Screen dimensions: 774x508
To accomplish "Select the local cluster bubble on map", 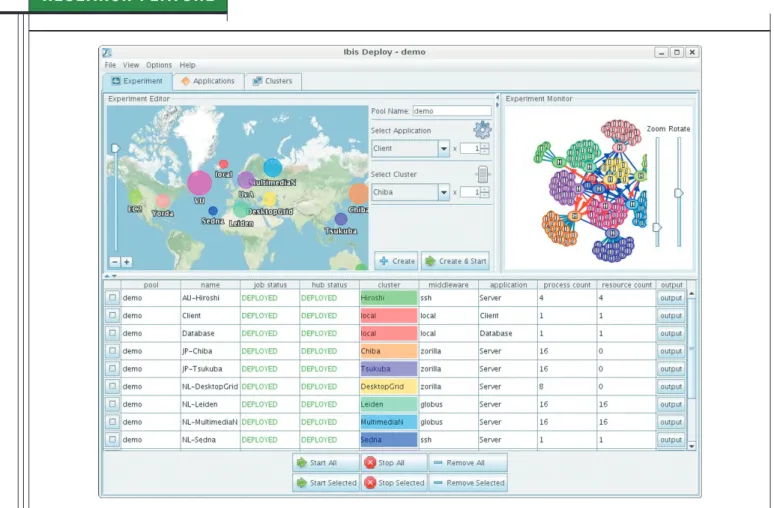I will click(224, 164).
